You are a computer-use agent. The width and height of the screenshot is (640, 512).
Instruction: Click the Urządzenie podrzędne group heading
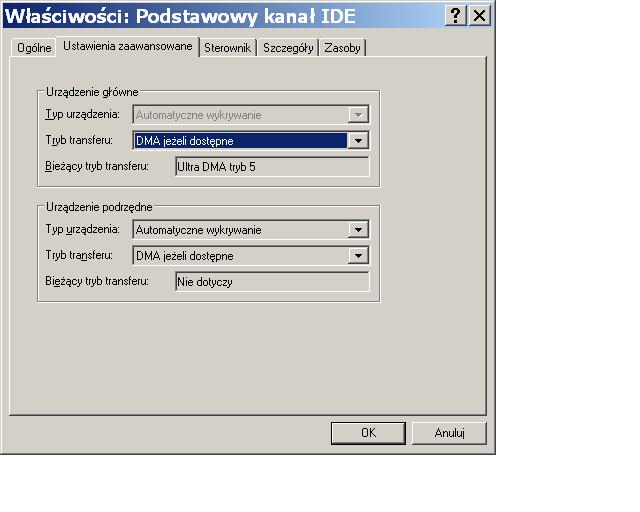[x=98, y=207]
